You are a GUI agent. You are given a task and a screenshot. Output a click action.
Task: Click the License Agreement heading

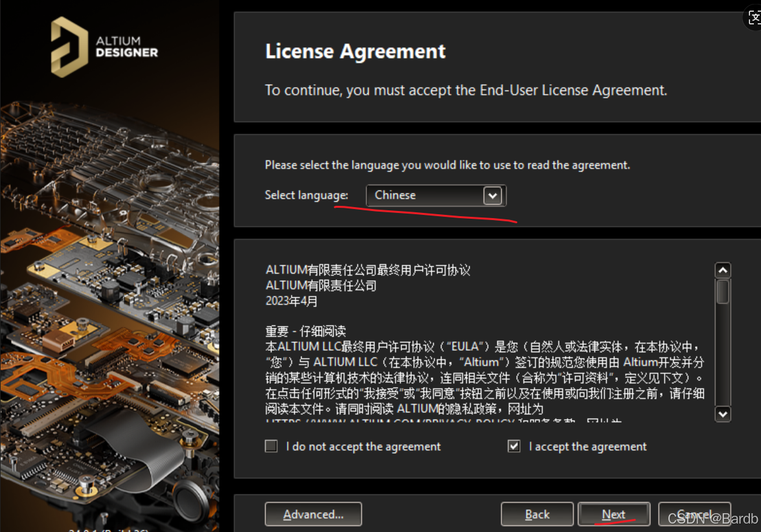[x=356, y=51]
